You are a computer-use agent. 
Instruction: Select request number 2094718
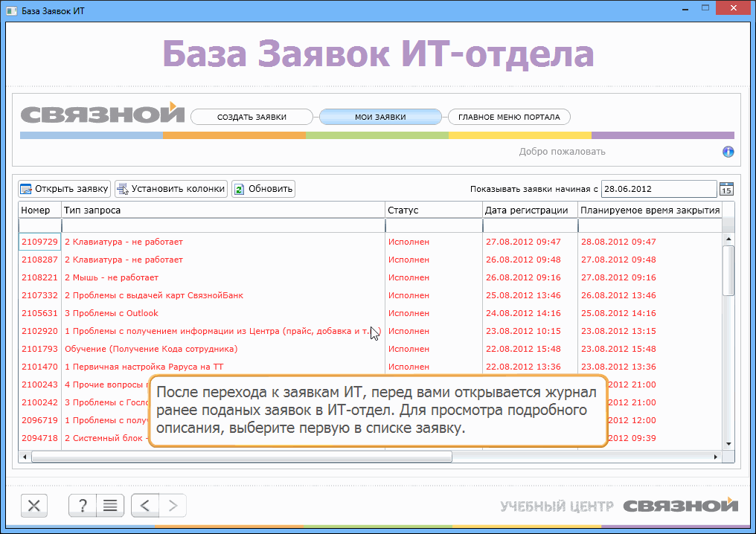[39, 438]
